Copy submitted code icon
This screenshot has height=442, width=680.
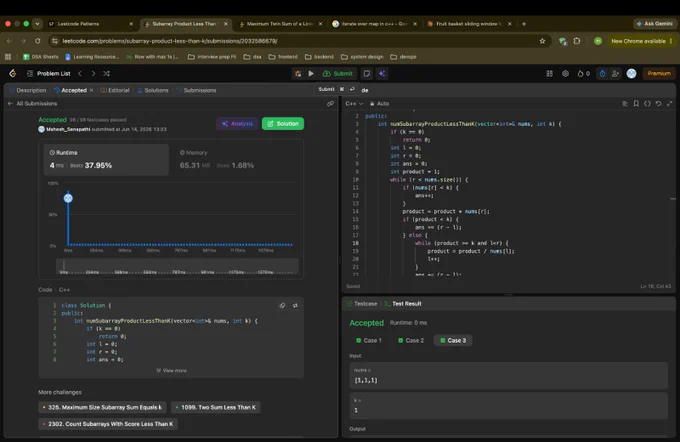point(282,305)
